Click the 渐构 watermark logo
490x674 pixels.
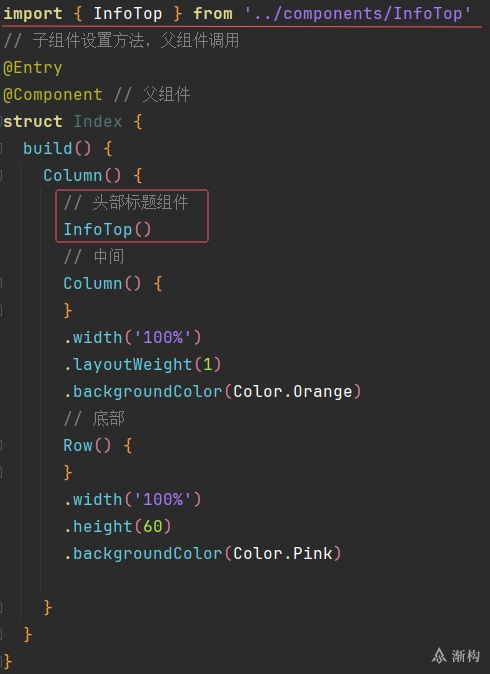(x=456, y=656)
